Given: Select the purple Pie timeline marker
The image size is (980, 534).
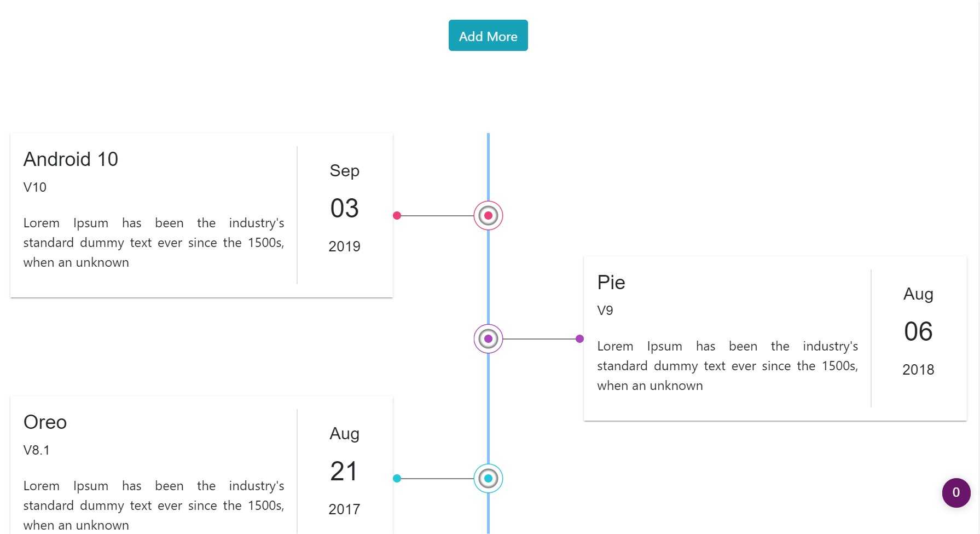Looking at the screenshot, I should point(487,338).
